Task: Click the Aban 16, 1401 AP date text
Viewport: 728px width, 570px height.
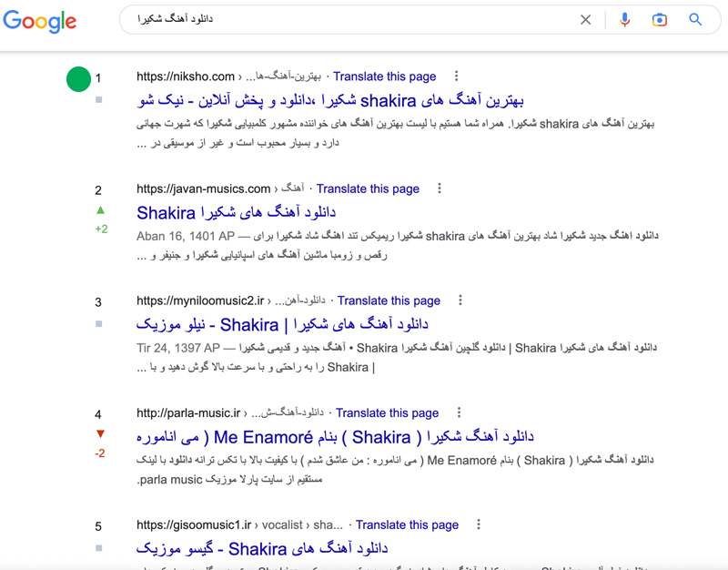Action: click(186, 237)
